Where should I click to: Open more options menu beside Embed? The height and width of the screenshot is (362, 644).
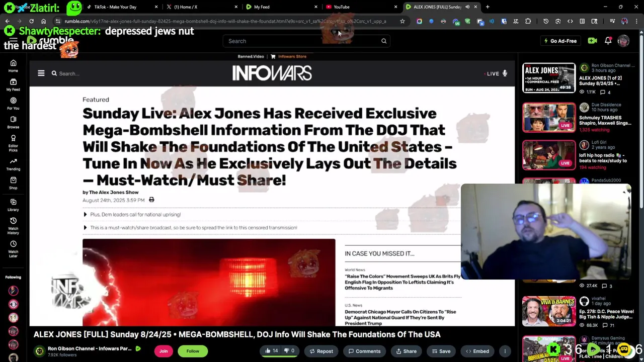click(505, 351)
